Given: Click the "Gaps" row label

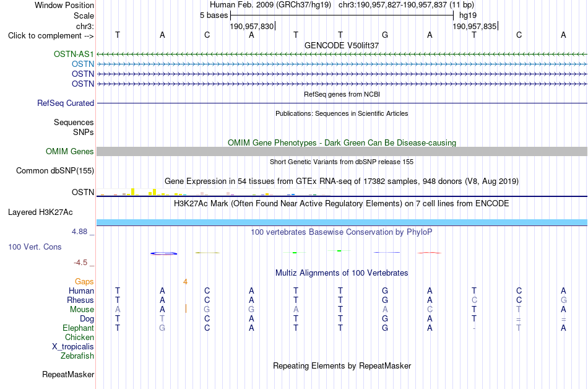Looking at the screenshot, I should 84,282.
